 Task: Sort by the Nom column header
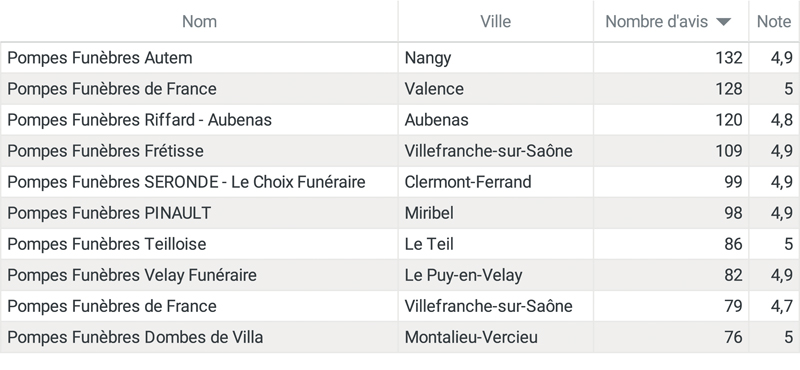[x=199, y=21]
